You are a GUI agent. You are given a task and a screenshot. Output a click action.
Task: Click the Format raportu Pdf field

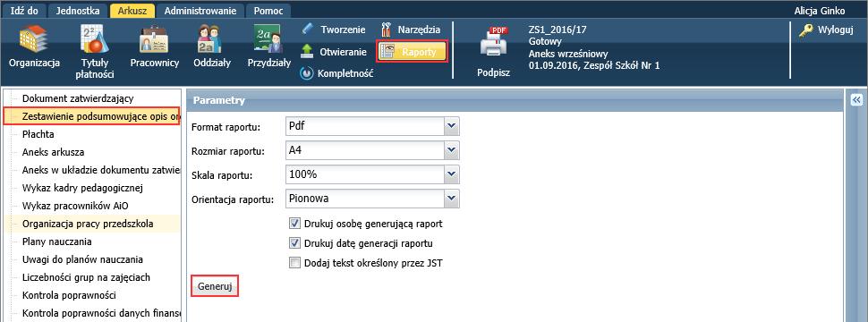coord(365,126)
